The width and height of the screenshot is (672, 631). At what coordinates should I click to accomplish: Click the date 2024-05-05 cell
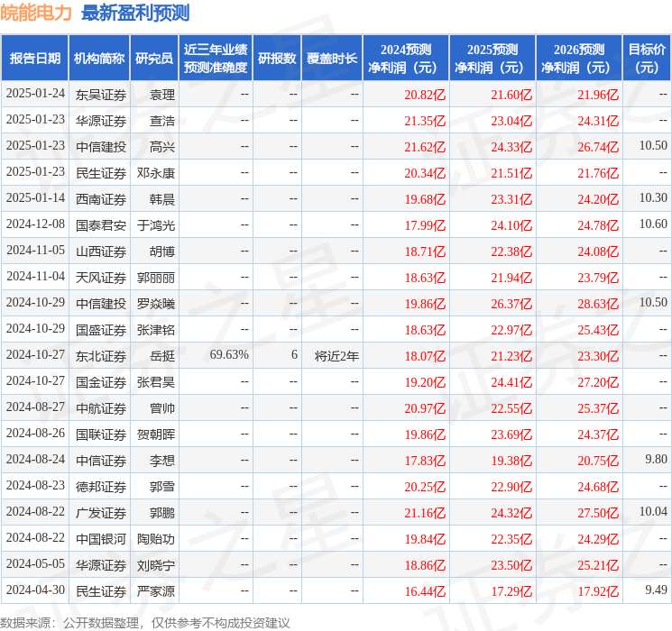(35, 563)
